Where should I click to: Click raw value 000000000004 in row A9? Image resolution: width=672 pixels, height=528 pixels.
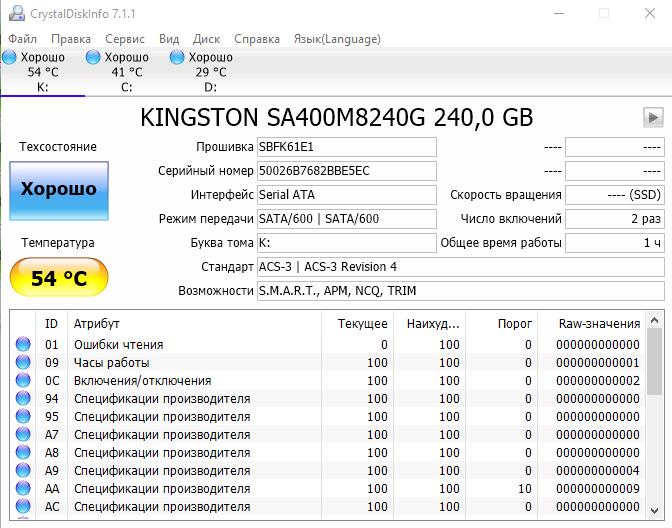pyautogui.click(x=598, y=471)
